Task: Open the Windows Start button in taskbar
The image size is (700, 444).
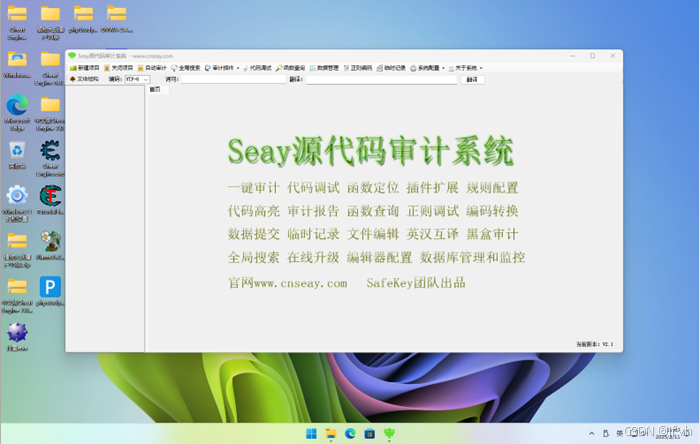Action: pyautogui.click(x=311, y=433)
